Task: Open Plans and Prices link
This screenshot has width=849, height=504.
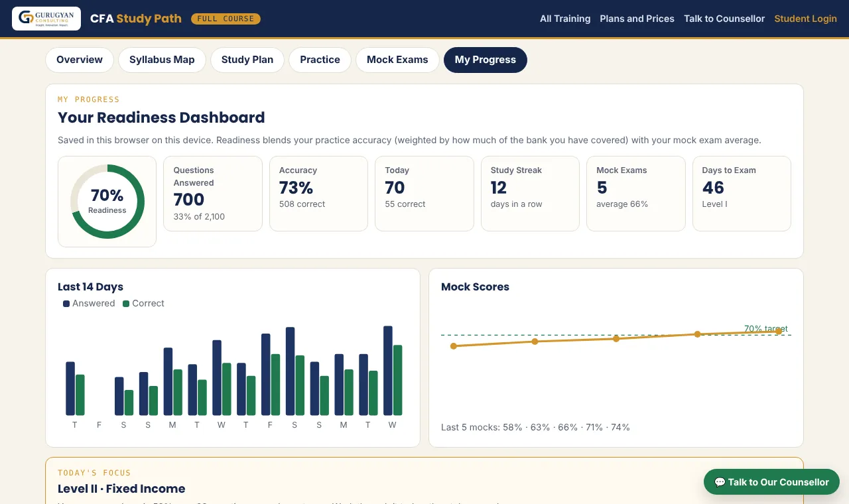Action: (637, 19)
